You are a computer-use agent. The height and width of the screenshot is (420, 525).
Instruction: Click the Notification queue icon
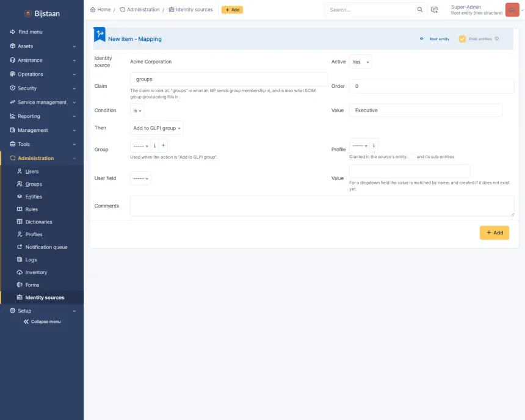(x=20, y=247)
